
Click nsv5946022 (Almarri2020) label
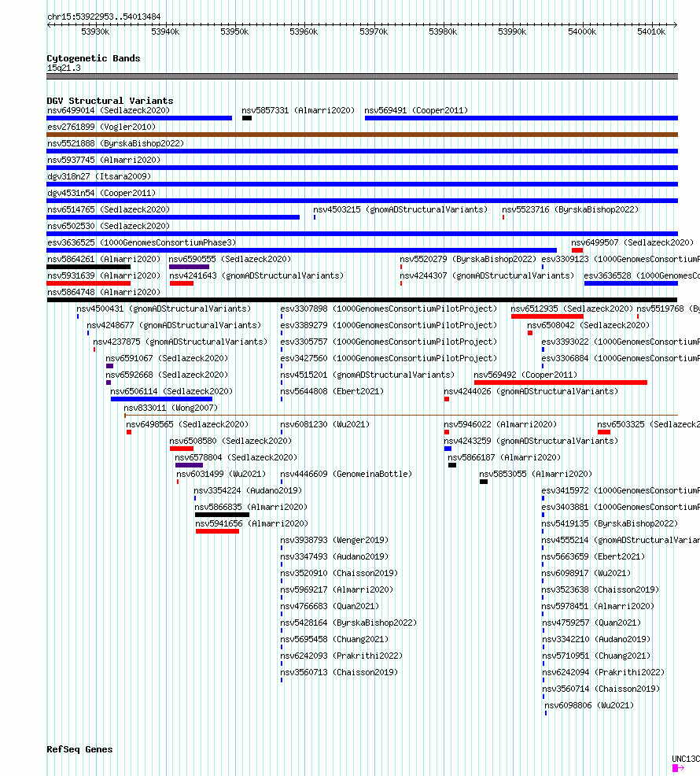(x=501, y=424)
